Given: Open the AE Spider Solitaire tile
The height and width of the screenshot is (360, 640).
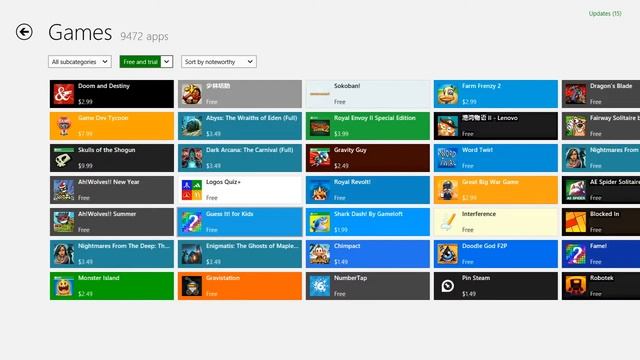Looking at the screenshot, I should coord(601,190).
